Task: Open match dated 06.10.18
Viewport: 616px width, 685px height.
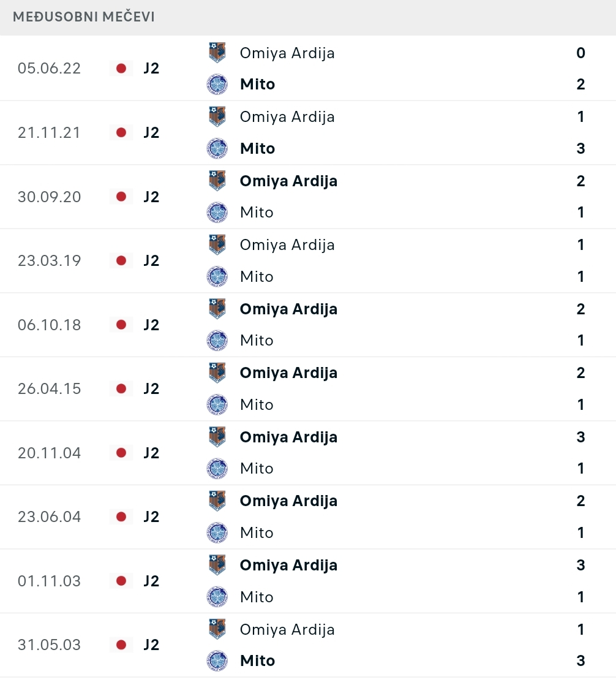Action: click(x=308, y=325)
